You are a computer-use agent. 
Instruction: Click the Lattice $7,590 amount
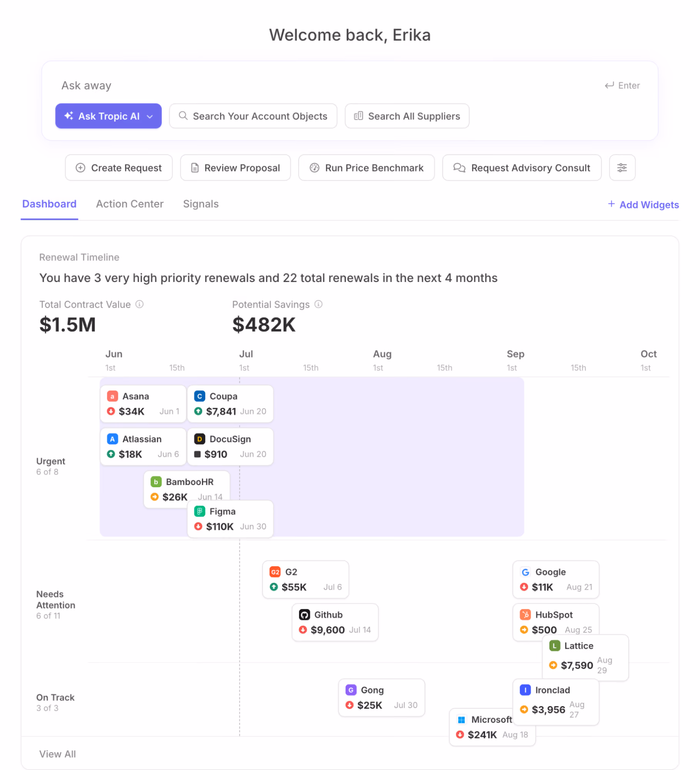tap(577, 665)
